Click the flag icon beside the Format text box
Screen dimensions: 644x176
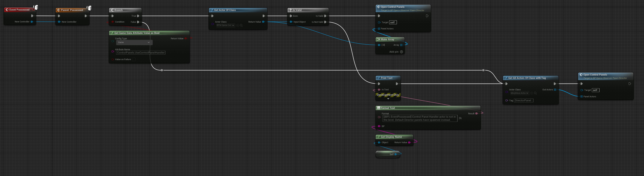click(x=460, y=118)
